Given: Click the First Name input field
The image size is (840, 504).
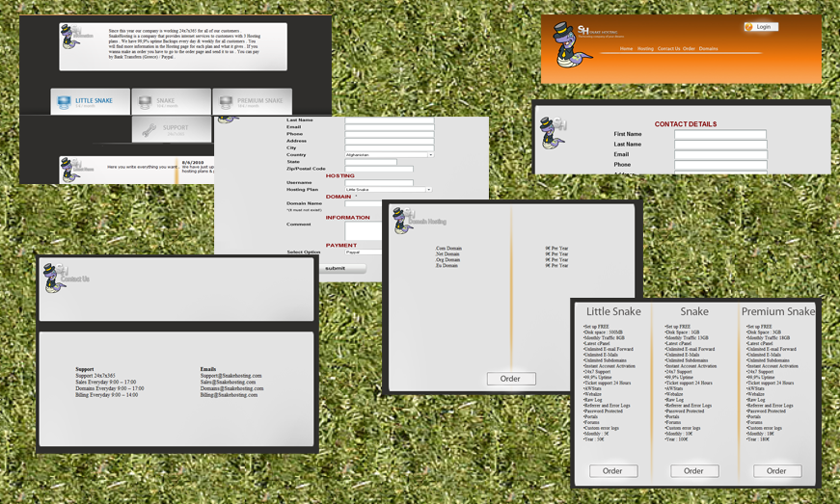Looking at the screenshot, I should point(719,135).
